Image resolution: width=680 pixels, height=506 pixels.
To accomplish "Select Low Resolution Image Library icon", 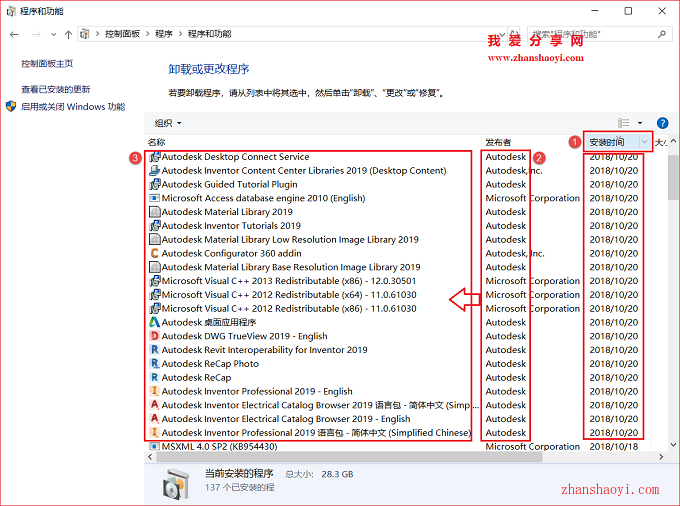I will click(x=154, y=240).
